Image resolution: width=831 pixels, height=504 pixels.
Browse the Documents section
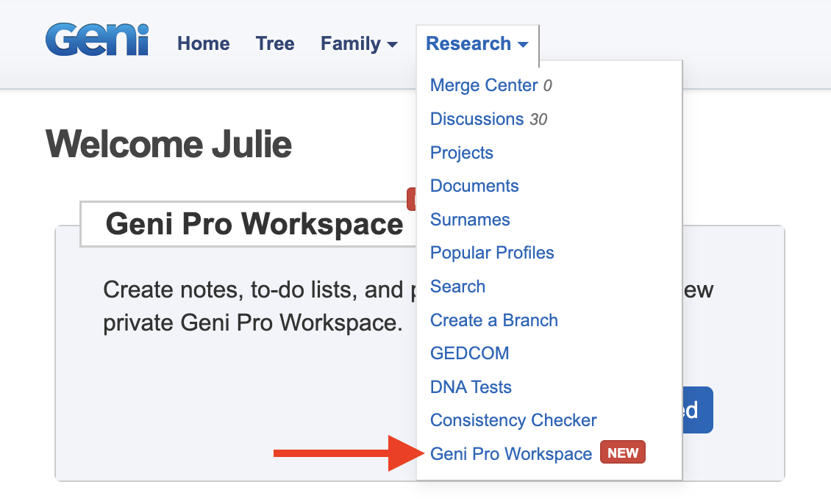pos(474,186)
